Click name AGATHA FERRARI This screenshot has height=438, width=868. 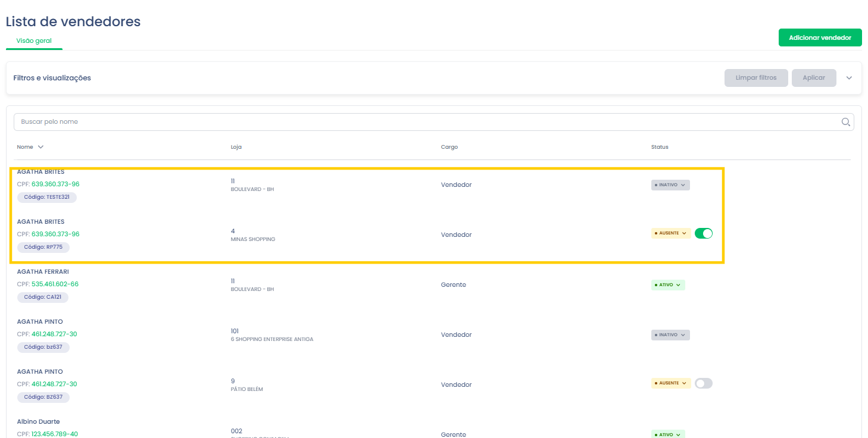click(43, 272)
